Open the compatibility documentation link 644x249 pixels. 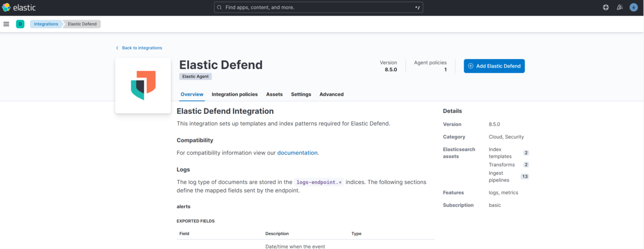(x=297, y=153)
